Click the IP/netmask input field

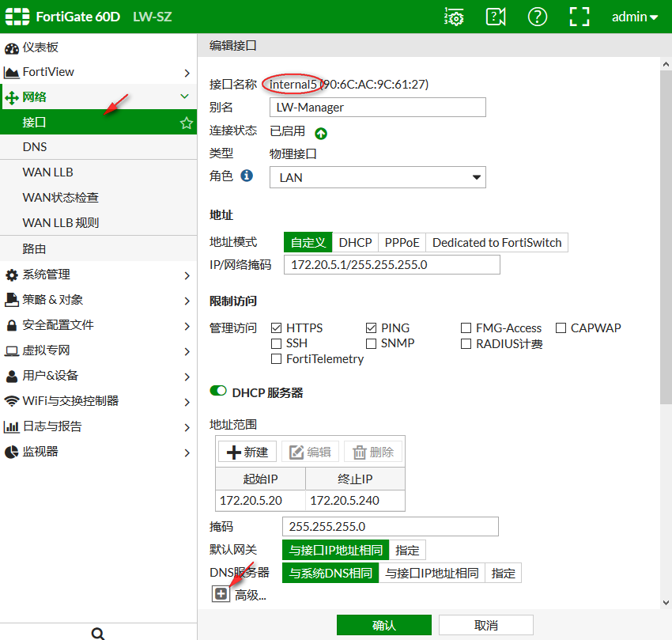coord(391,265)
